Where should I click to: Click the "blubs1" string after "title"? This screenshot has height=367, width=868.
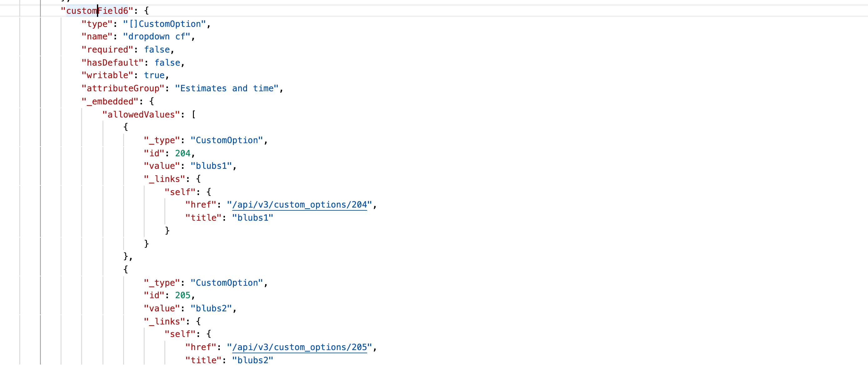click(x=252, y=218)
